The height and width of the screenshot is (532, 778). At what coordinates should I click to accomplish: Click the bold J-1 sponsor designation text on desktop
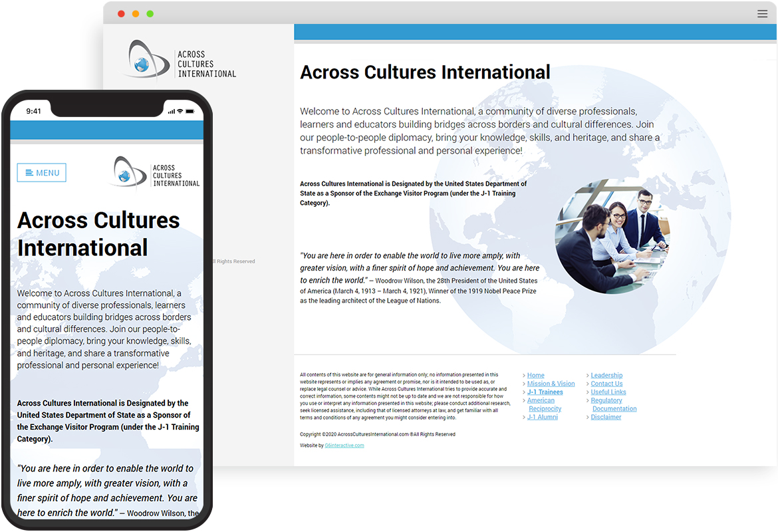click(x=414, y=193)
